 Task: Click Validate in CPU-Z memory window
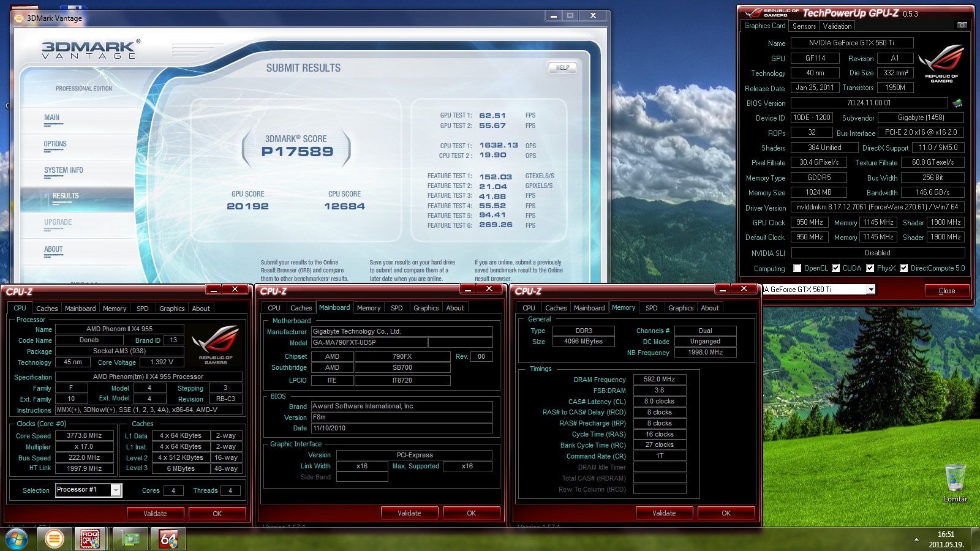664,513
